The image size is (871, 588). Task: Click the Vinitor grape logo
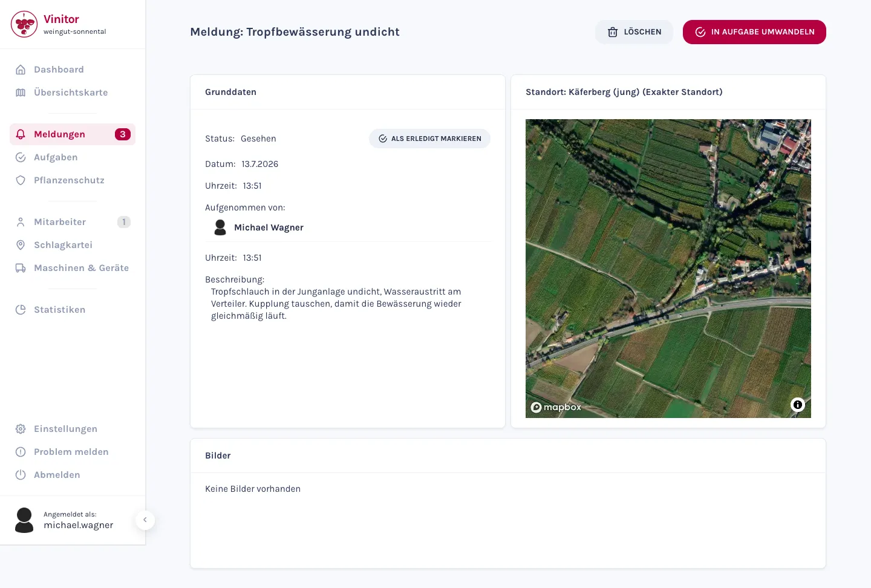pos(24,24)
